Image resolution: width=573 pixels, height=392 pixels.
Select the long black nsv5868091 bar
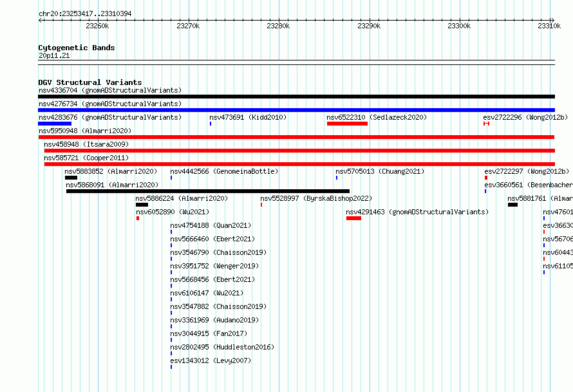208,191
